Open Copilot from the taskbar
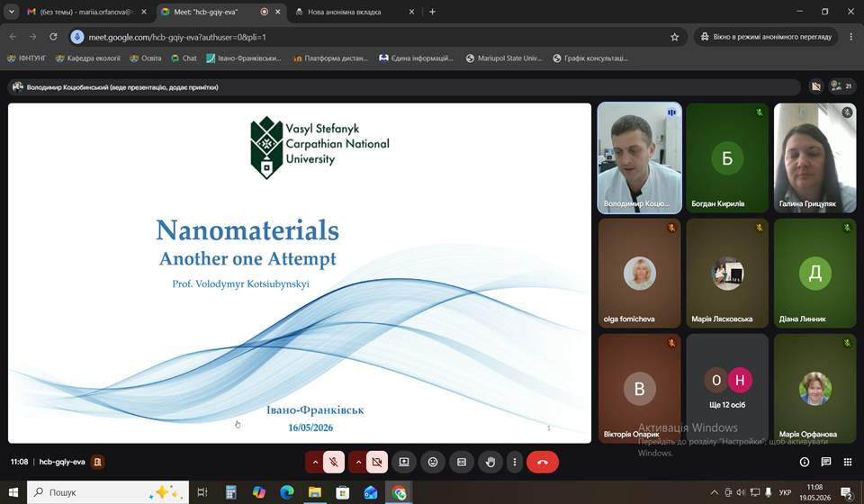Image resolution: width=864 pixels, height=504 pixels. pyautogui.click(x=258, y=492)
